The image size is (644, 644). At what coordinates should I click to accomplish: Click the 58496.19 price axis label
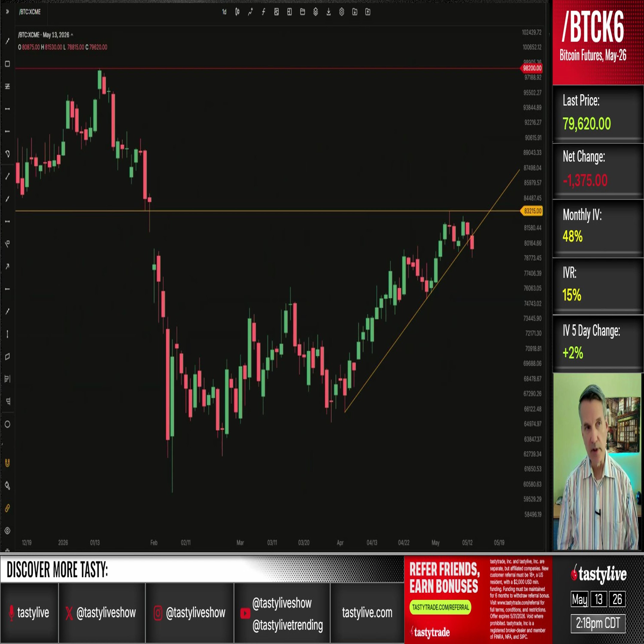tap(533, 514)
